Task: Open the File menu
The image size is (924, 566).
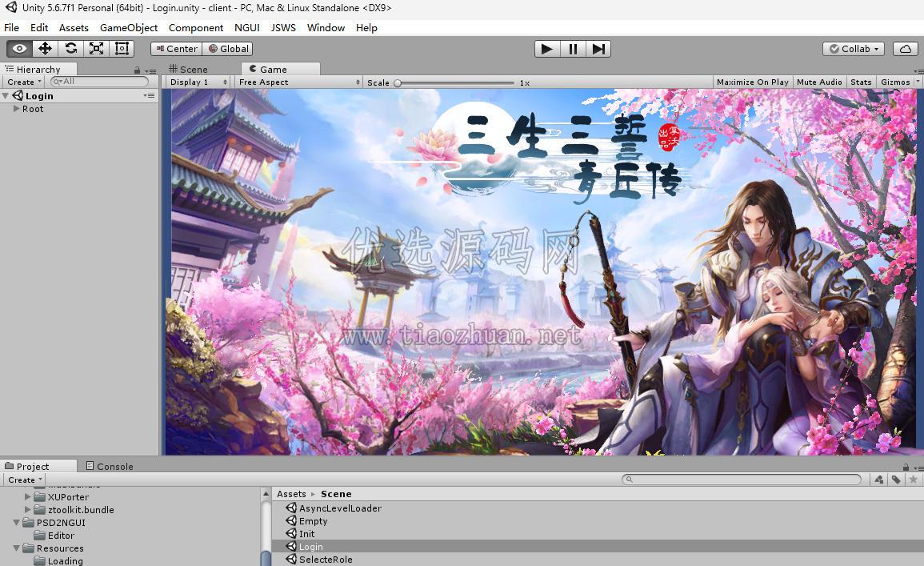Action: coord(11,28)
